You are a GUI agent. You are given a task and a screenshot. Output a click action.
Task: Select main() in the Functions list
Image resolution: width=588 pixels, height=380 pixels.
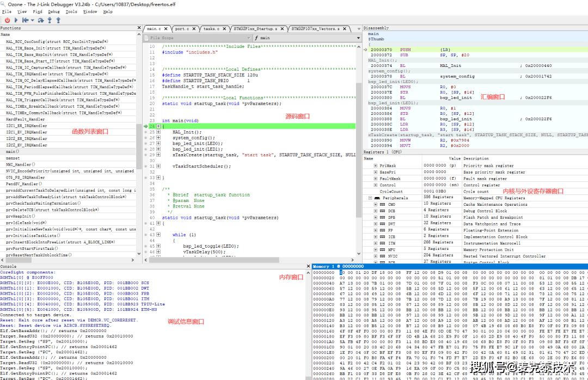(13, 151)
